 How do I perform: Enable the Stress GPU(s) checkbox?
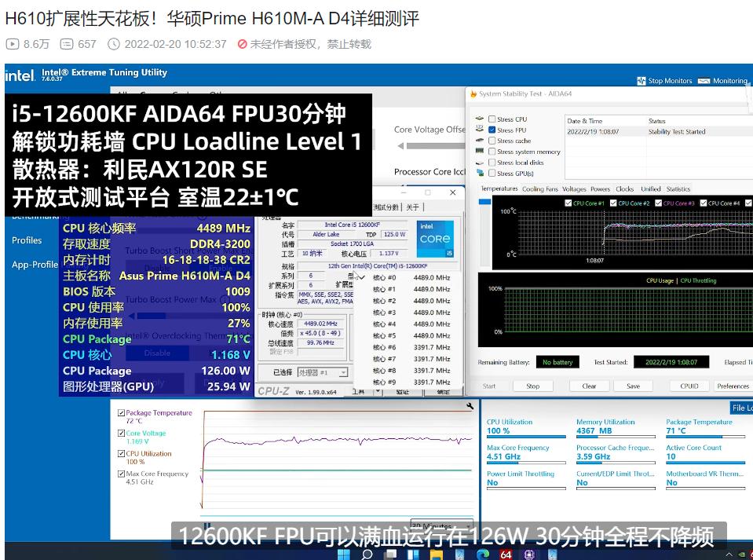(x=492, y=174)
